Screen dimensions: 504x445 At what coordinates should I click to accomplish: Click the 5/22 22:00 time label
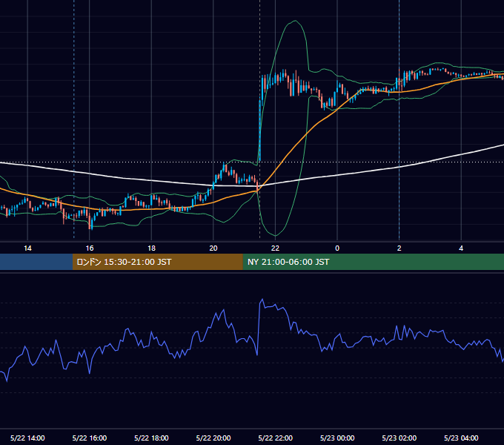(276, 438)
